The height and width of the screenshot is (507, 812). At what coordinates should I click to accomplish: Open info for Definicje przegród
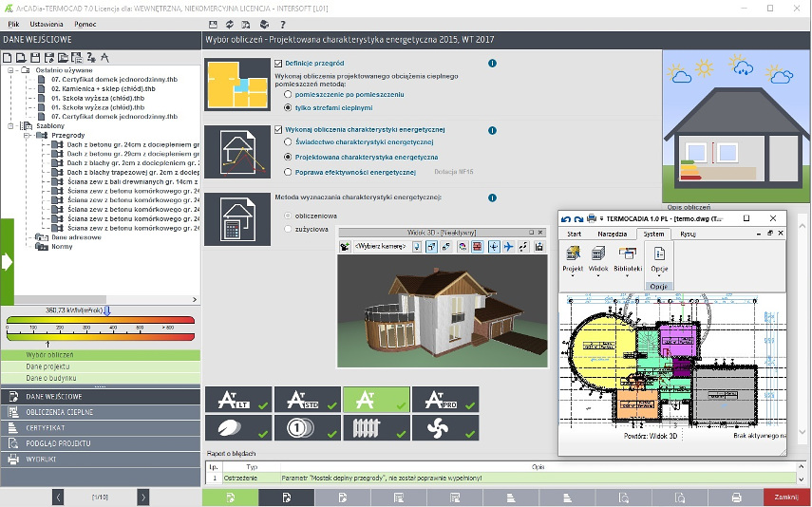click(492, 64)
